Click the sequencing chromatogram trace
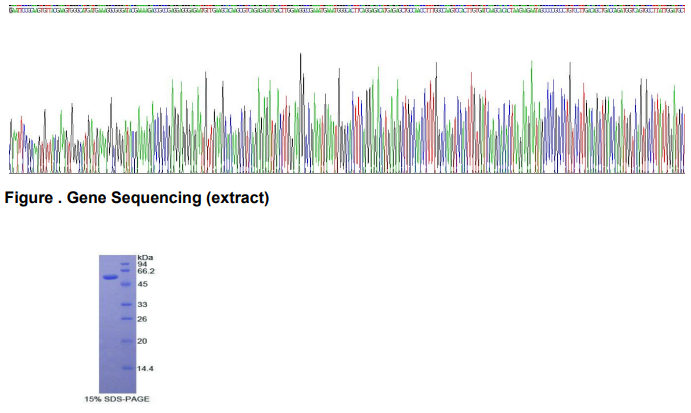 347,113
